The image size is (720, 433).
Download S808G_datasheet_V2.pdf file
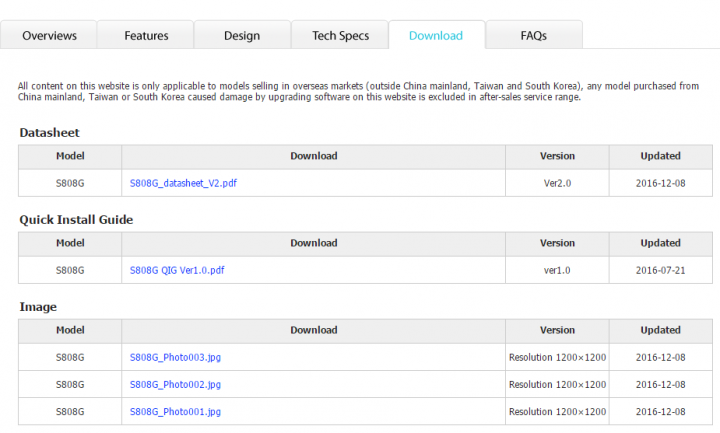(x=183, y=183)
